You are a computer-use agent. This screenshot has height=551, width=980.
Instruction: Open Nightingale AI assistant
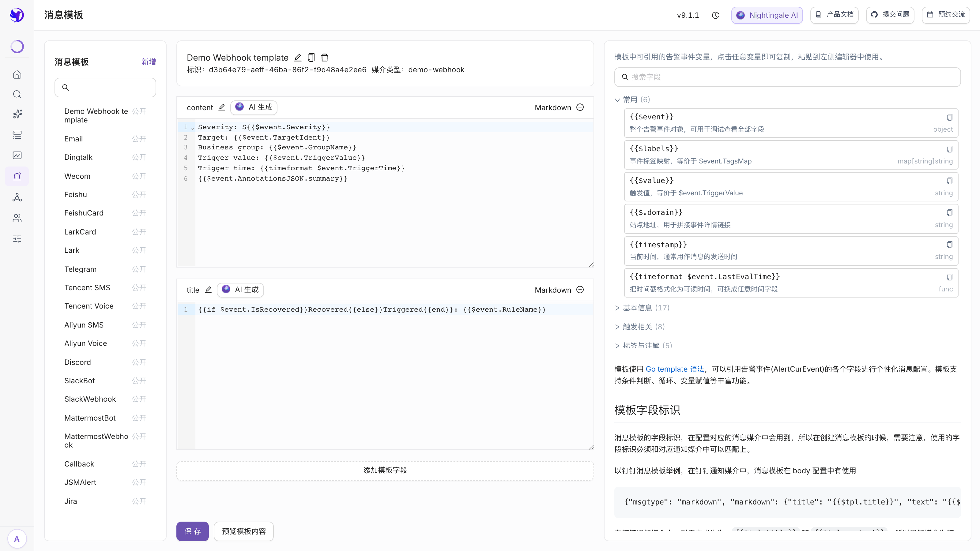tap(767, 15)
